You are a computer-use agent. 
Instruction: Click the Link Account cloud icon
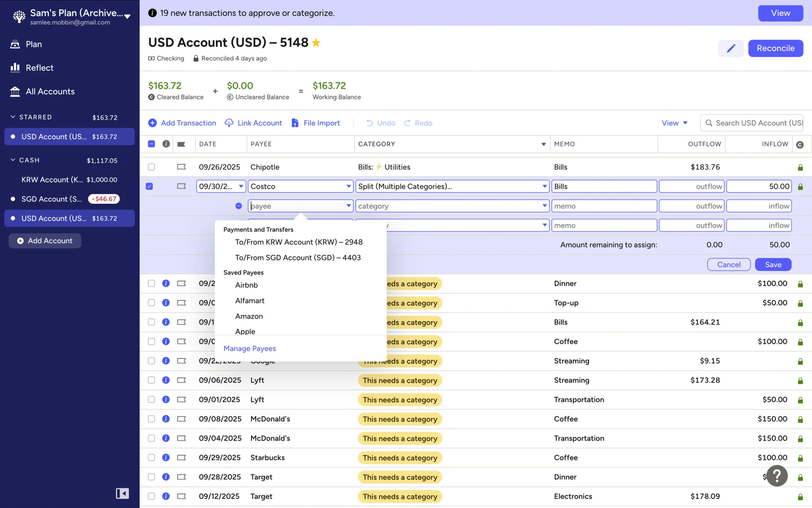click(229, 123)
